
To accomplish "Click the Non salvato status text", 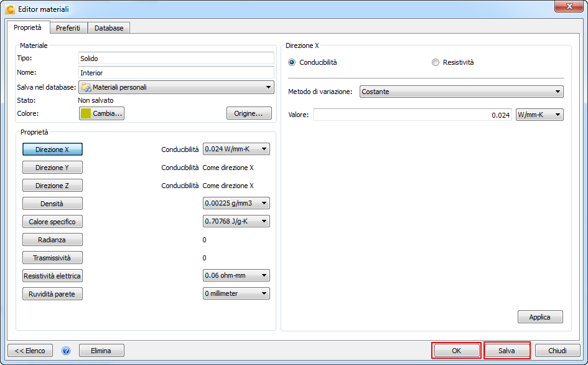I will [x=96, y=101].
